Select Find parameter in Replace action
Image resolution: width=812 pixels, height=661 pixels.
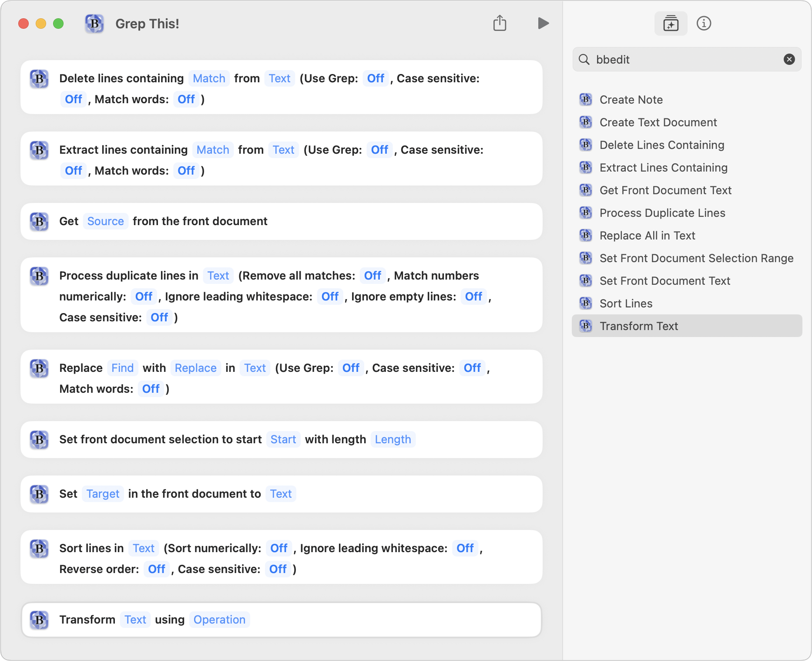122,368
